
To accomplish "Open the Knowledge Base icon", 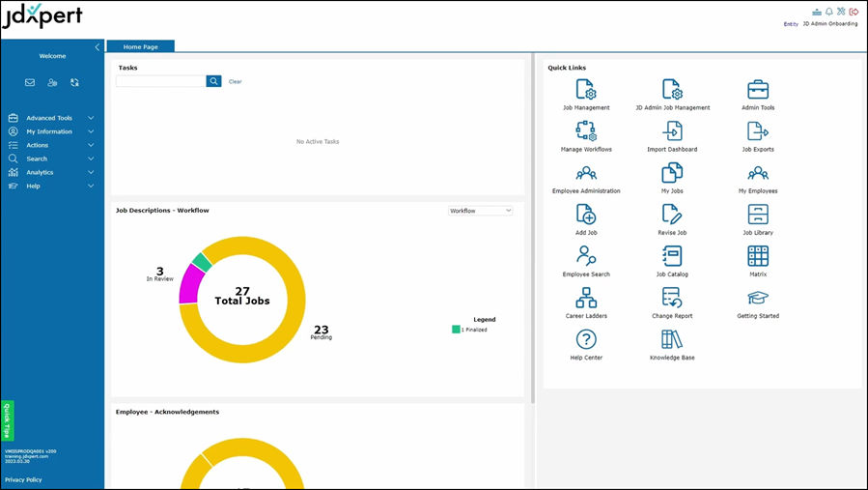I will (672, 339).
